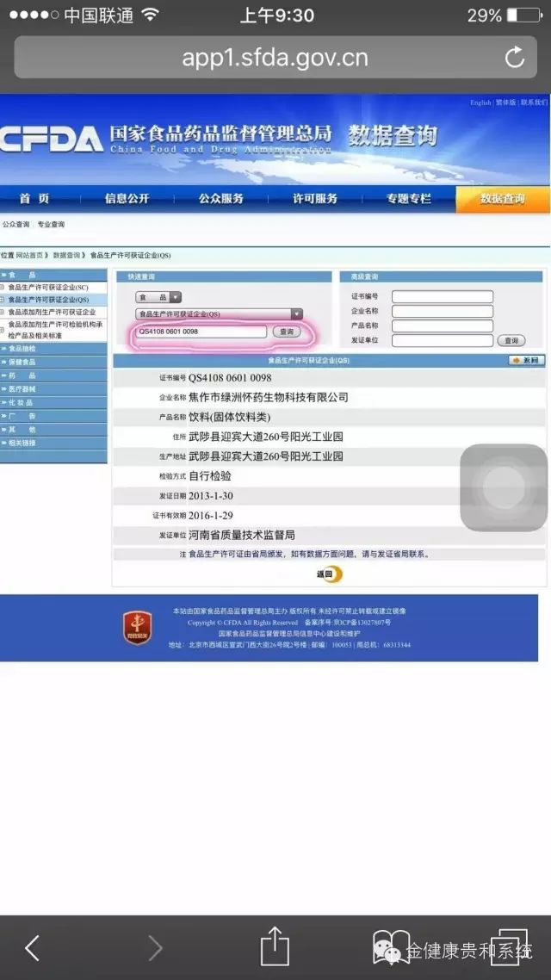
Task: Open the 首页 nav tab
Action: [x=34, y=199]
